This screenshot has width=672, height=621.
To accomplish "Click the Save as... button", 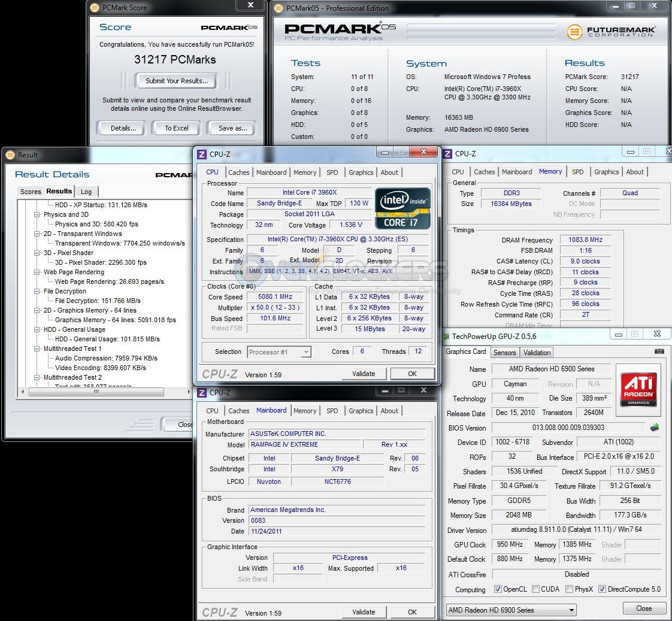I will pyautogui.click(x=233, y=128).
